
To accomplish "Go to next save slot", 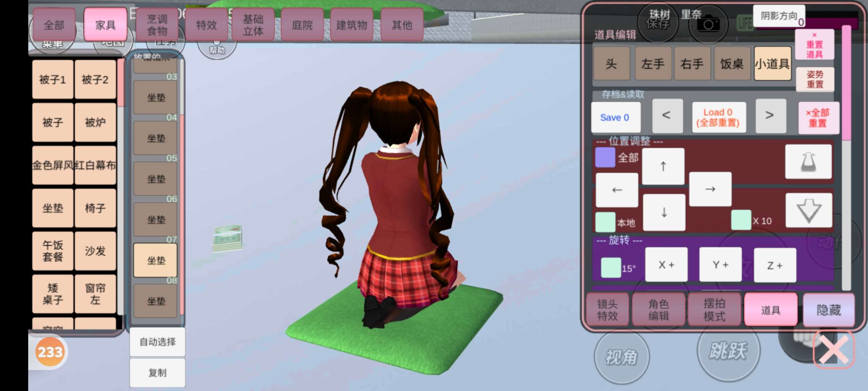I will coord(770,116).
